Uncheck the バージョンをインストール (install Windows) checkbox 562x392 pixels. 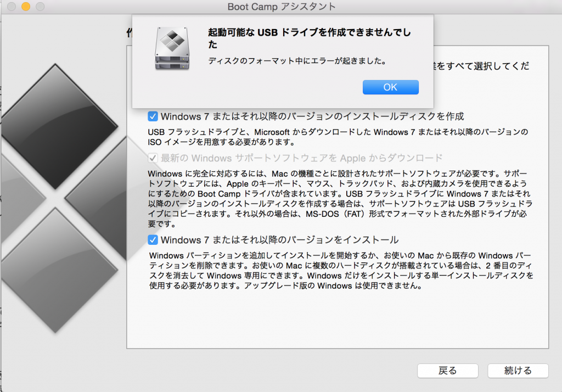153,240
